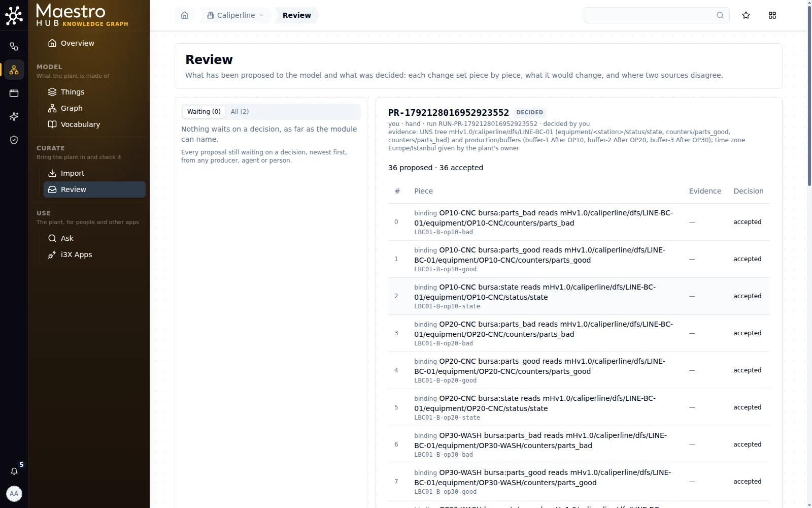Open Vocabulary in sidebar
The image size is (812, 508).
coord(94,124)
